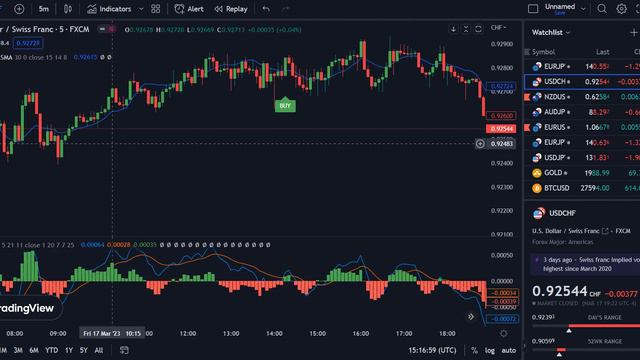Open chart settings gear in top toolbar
This screenshot has width=640, height=360.
621,9
